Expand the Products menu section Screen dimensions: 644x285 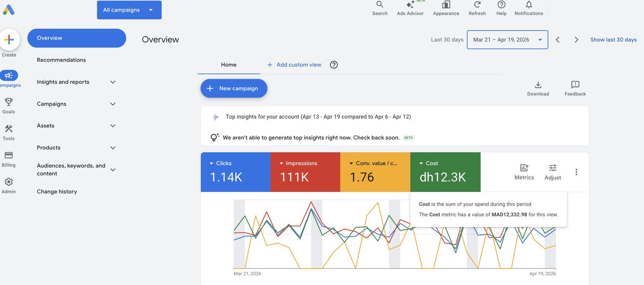point(76,148)
